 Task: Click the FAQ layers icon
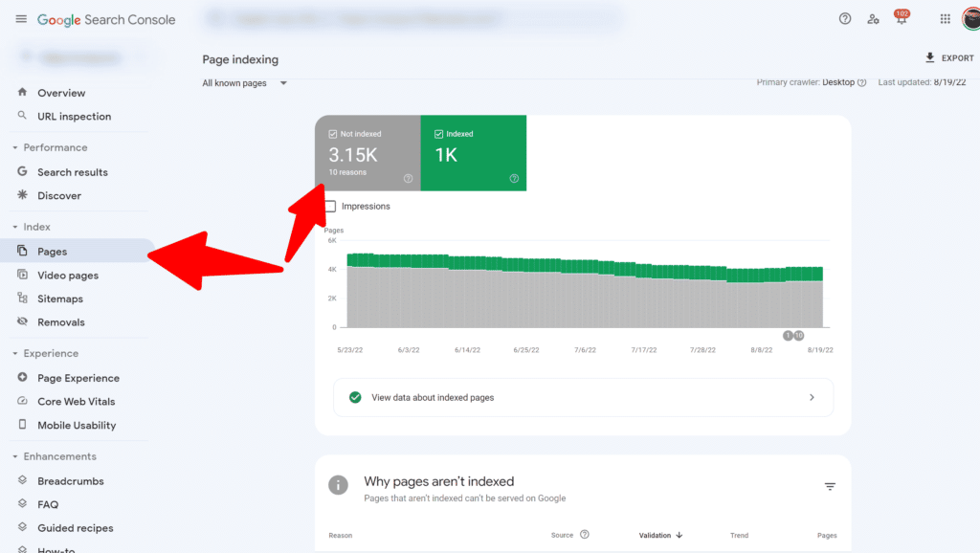coord(23,503)
